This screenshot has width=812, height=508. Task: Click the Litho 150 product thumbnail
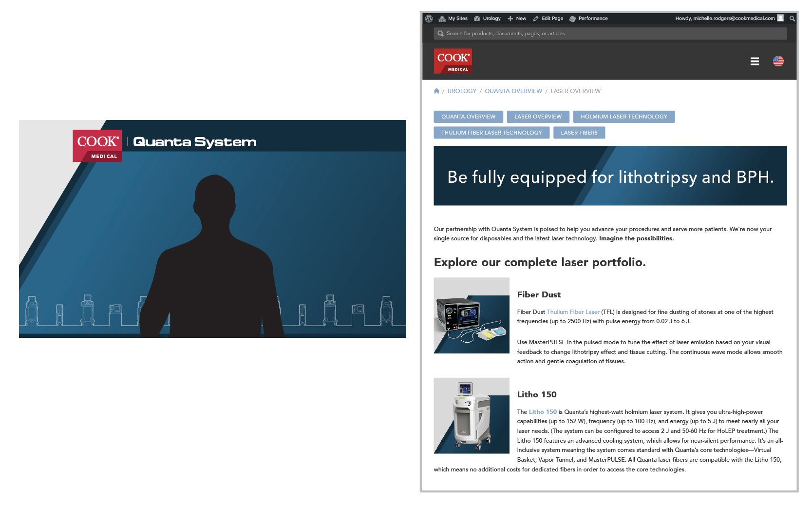(x=472, y=415)
